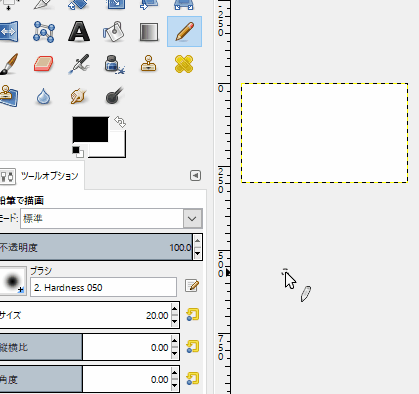Pick the Heal tool
Image resolution: width=419 pixels, height=394 pixels.
click(184, 64)
